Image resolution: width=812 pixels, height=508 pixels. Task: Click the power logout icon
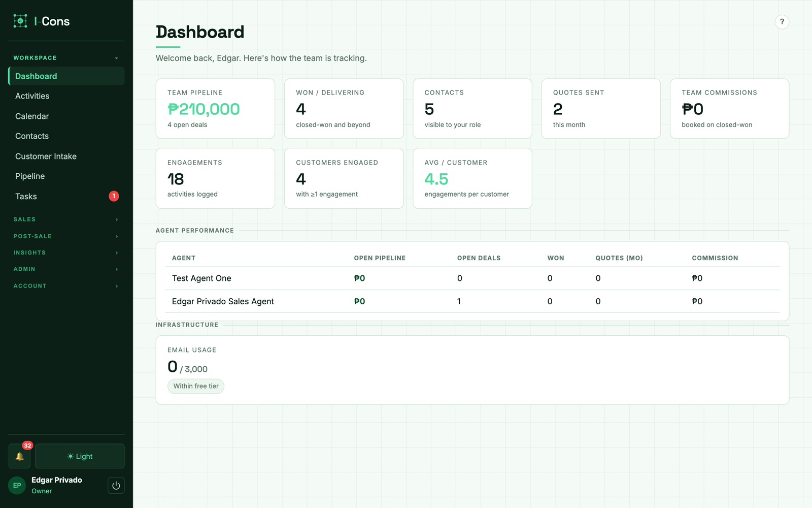(116, 485)
